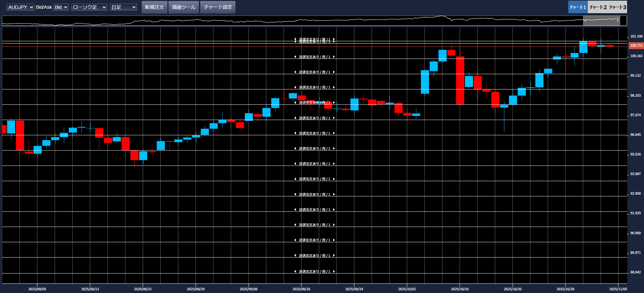Click right arrow handle in overview navigator

[618, 21]
